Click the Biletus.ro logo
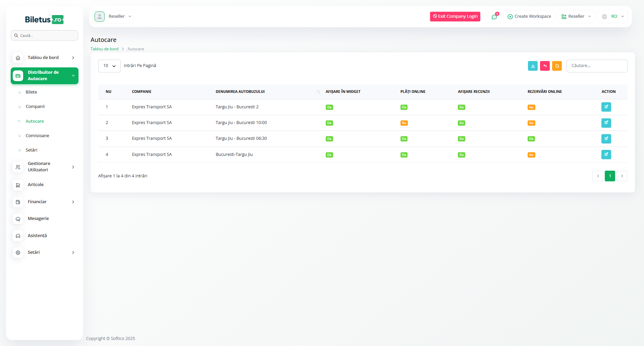The height and width of the screenshot is (346, 644). click(44, 19)
